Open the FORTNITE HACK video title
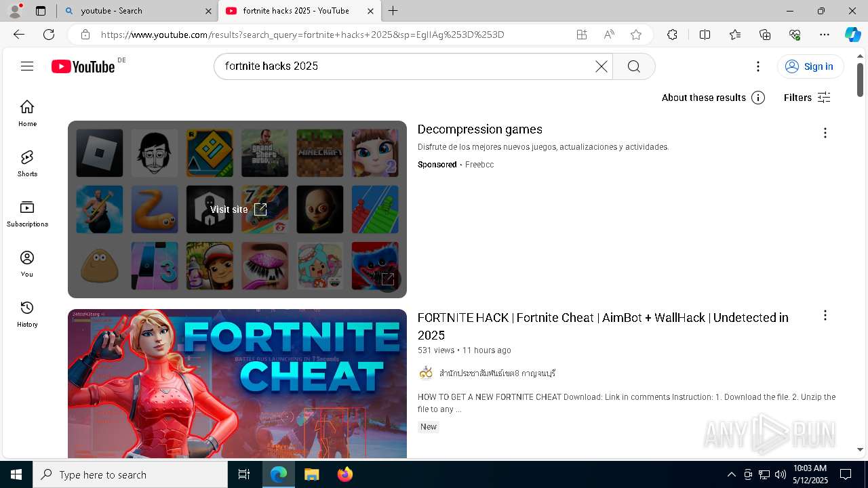This screenshot has width=868, height=488. click(x=603, y=326)
